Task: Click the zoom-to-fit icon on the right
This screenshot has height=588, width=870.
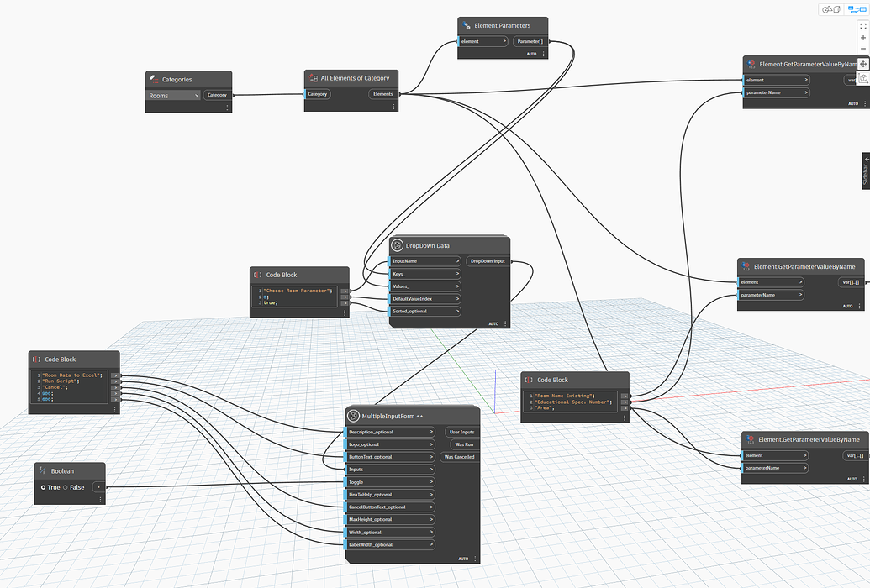Action: 862,26
